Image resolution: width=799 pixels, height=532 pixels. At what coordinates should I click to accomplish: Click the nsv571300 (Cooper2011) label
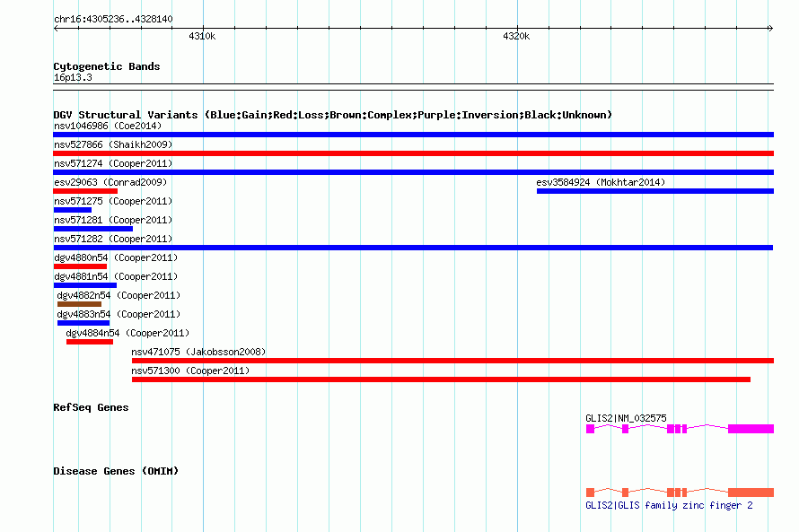pos(190,371)
